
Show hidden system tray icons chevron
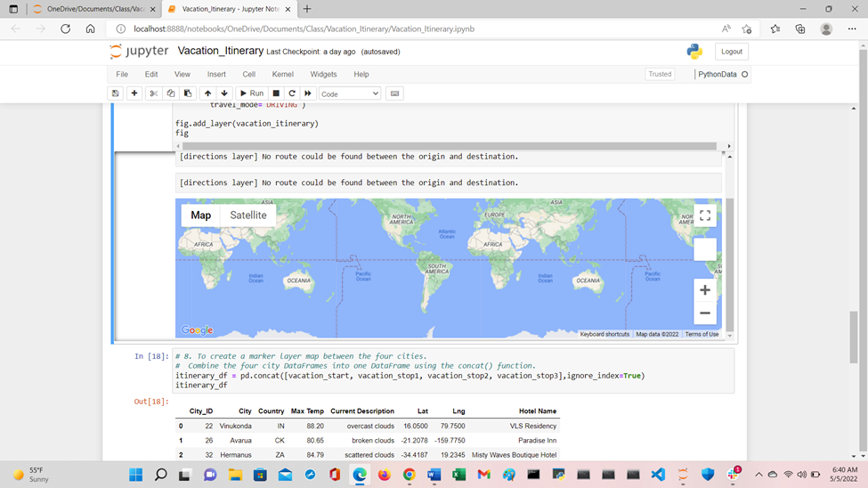pyautogui.click(x=758, y=475)
